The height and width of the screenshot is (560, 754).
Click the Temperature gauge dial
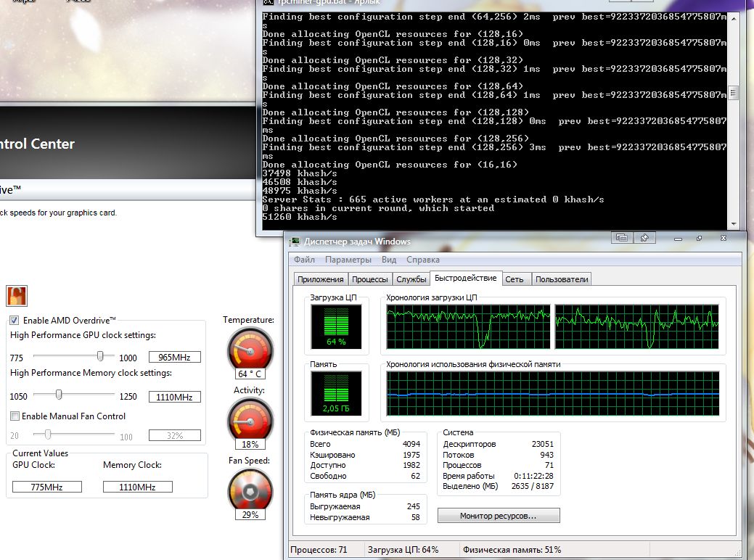pos(250,350)
